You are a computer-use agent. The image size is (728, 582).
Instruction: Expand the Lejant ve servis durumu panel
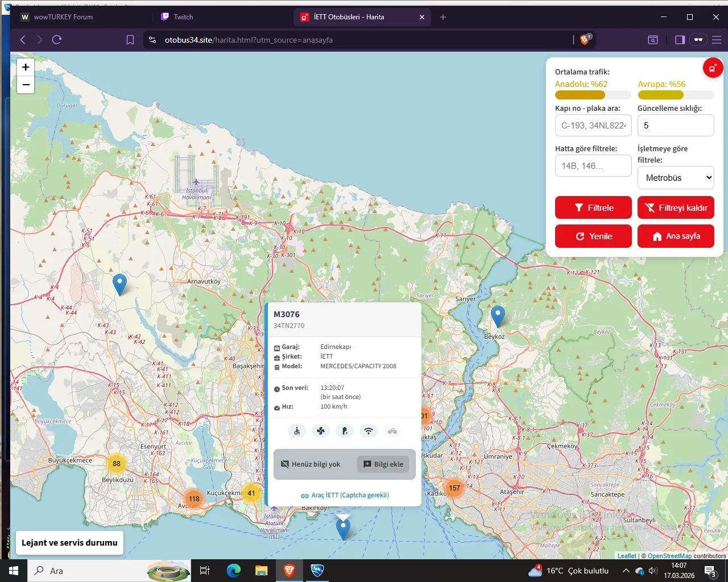69,543
